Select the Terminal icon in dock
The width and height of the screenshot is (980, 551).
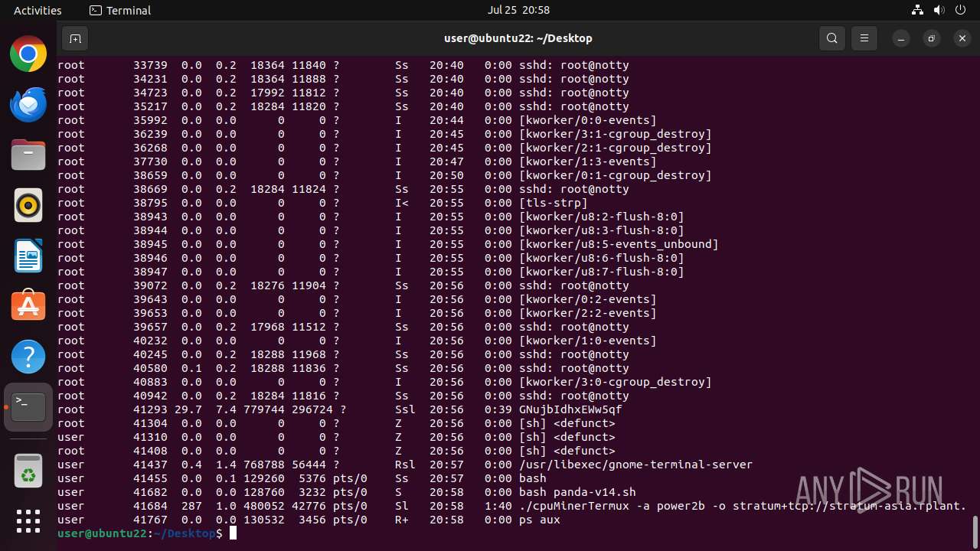pyautogui.click(x=28, y=407)
